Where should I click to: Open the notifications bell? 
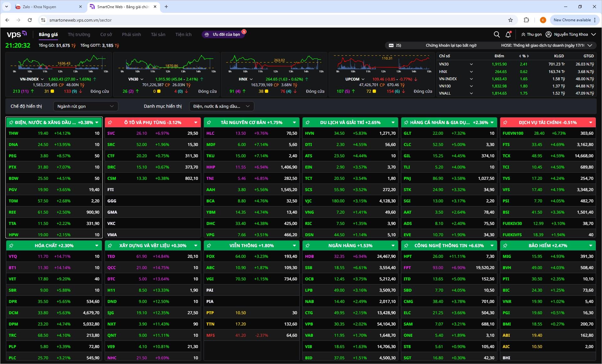pyautogui.click(x=508, y=34)
